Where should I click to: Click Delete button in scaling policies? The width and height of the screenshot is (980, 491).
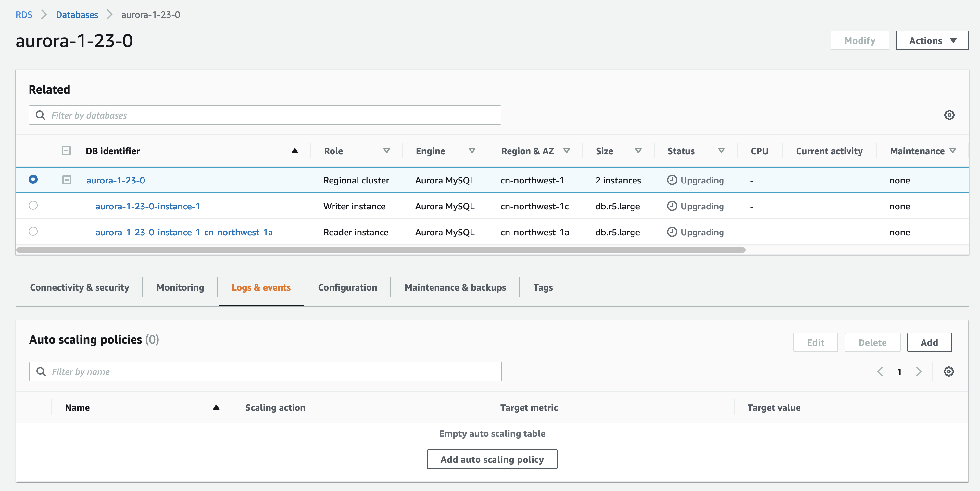[872, 342]
